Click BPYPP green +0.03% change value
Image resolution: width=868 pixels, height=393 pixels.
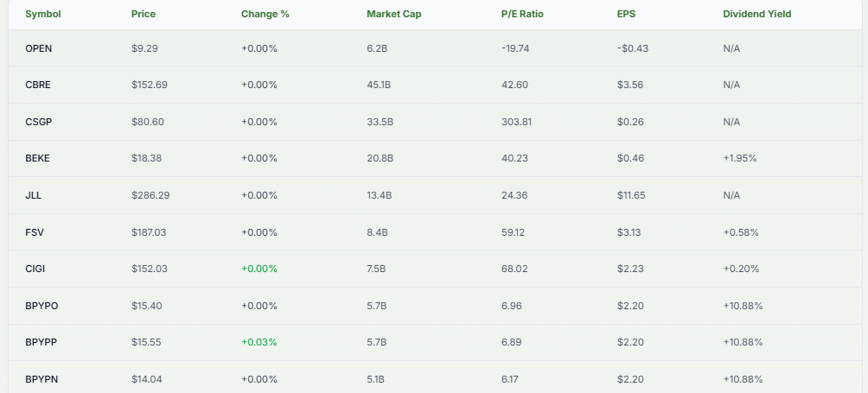[259, 342]
